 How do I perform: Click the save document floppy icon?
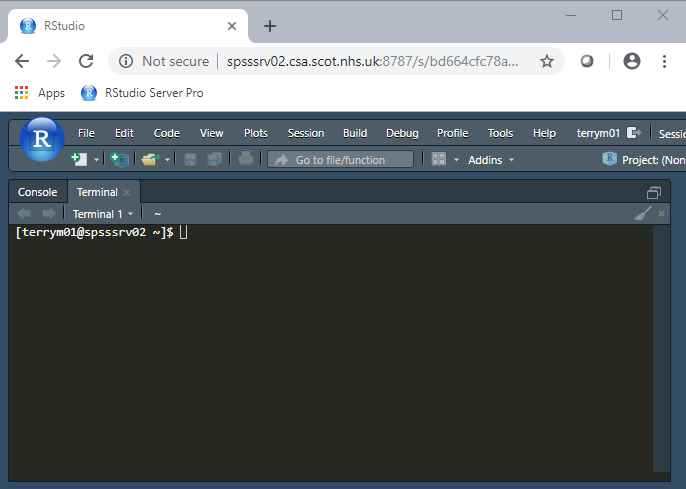coord(190,160)
